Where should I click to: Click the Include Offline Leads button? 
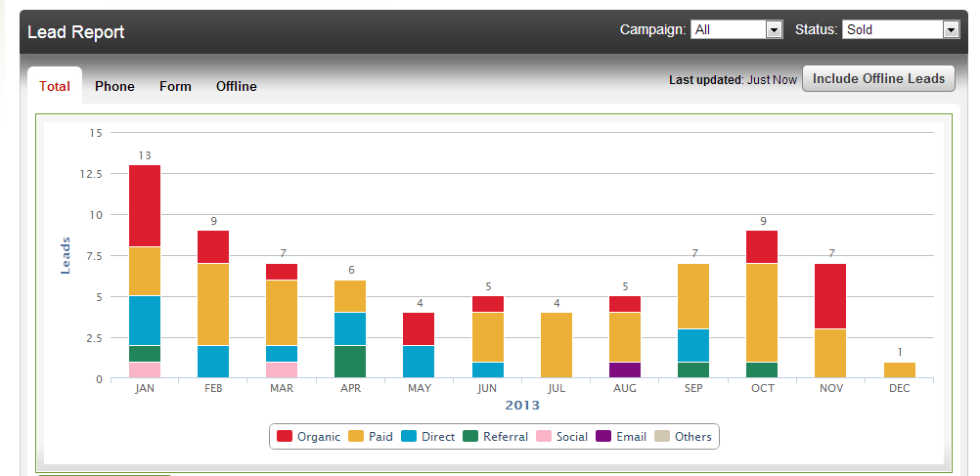pyautogui.click(x=878, y=79)
